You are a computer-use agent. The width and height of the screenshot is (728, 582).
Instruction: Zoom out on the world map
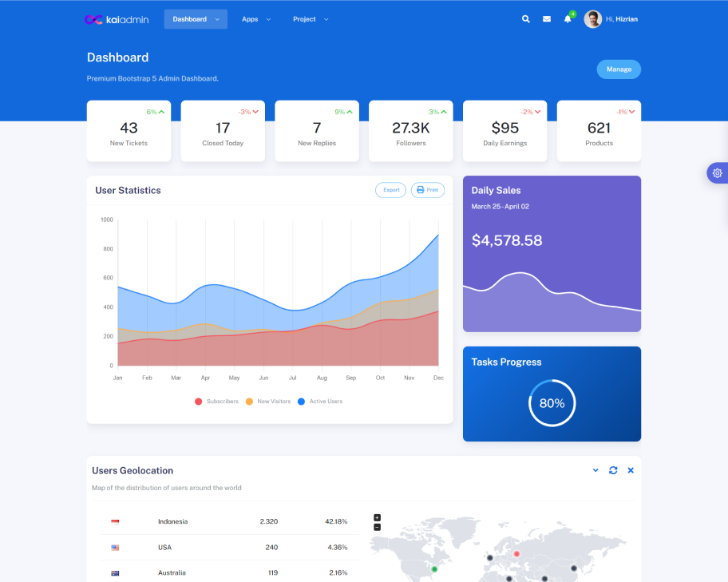point(378,527)
